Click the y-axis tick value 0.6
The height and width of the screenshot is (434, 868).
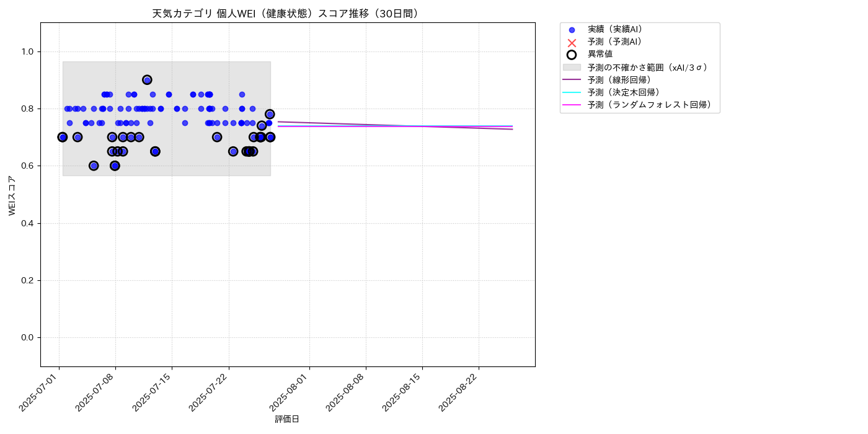29,166
